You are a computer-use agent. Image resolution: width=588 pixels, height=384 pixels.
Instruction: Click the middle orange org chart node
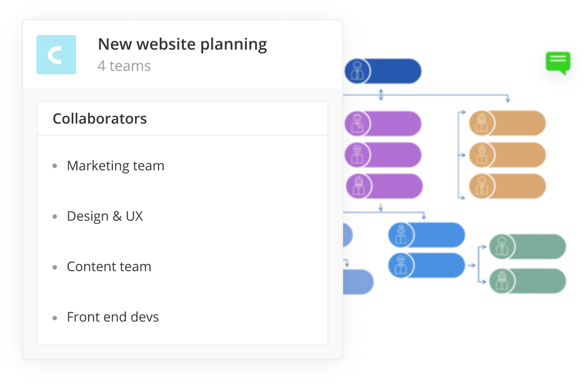pyautogui.click(x=507, y=155)
